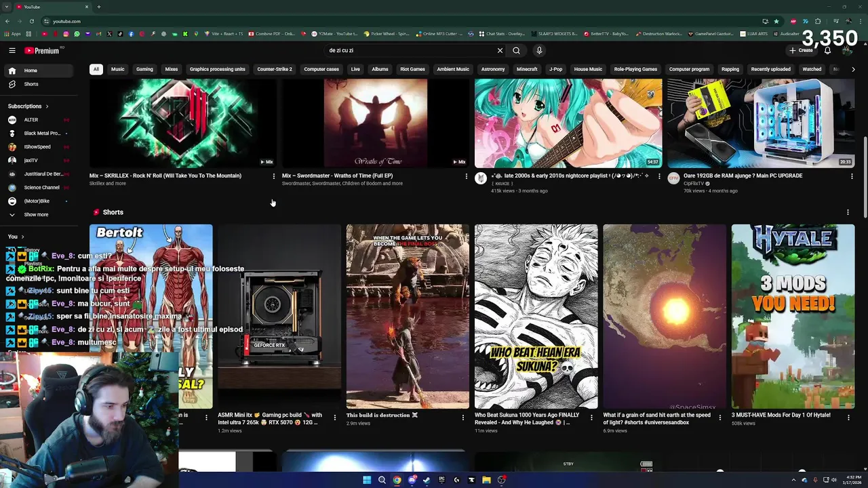Expand Show more subscriptions
Image resolution: width=868 pixels, height=488 pixels.
[x=37, y=215]
